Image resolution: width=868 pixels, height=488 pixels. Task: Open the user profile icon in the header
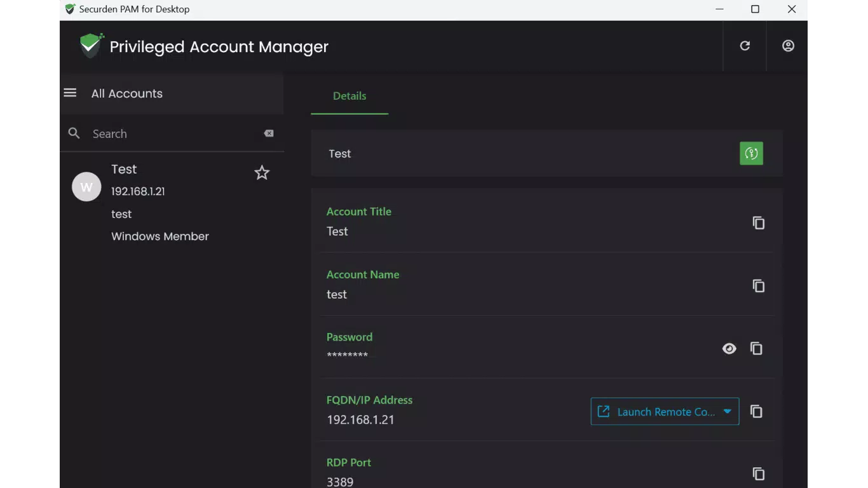click(788, 46)
